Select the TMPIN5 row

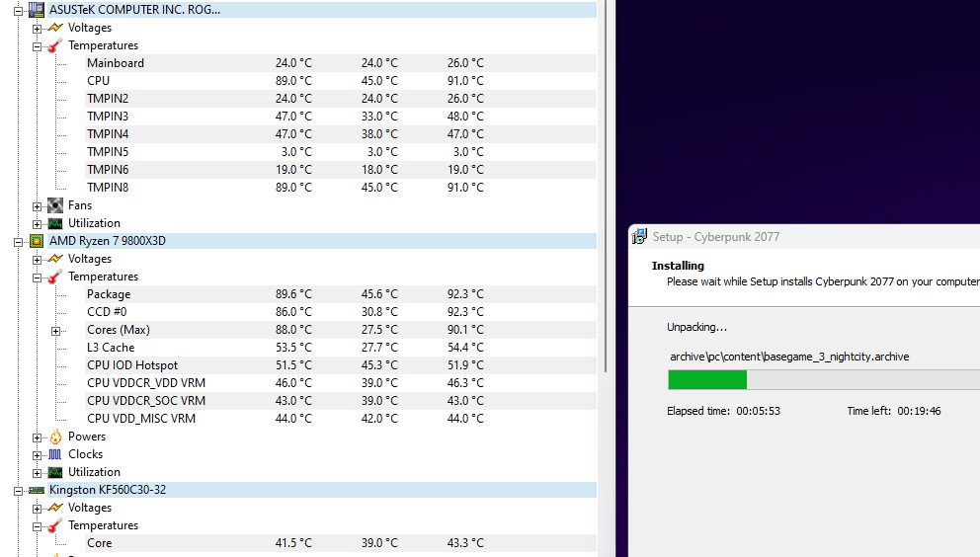click(x=341, y=152)
